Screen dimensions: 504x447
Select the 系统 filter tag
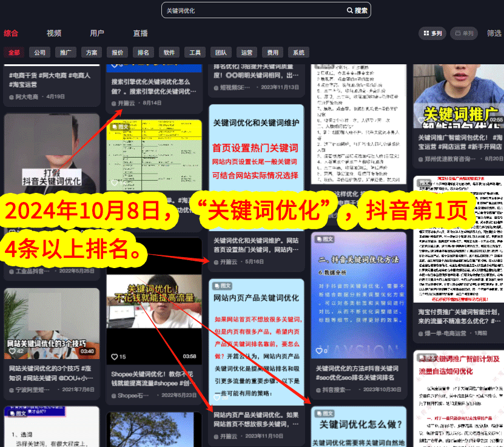[x=298, y=52]
